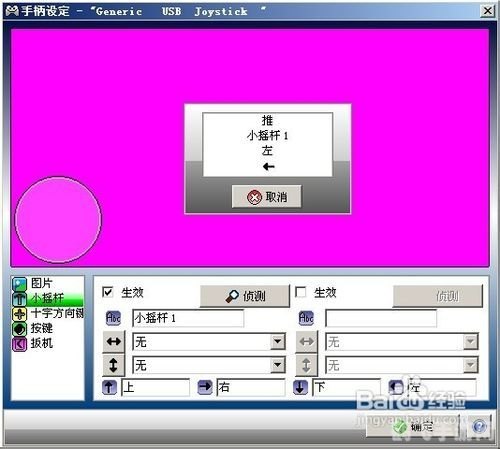
Task: Close the 手柄设定 window
Action: pyautogui.click(x=487, y=11)
